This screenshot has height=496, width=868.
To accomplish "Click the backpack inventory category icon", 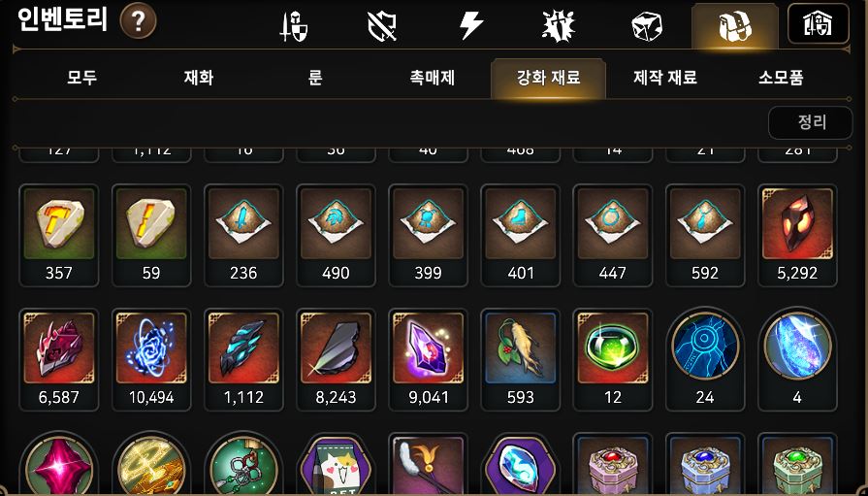I will pos(734,26).
